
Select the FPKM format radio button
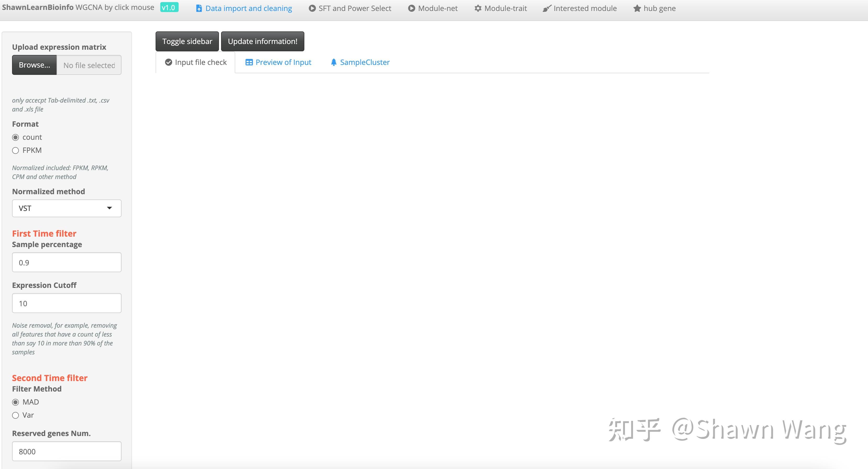[x=15, y=150]
